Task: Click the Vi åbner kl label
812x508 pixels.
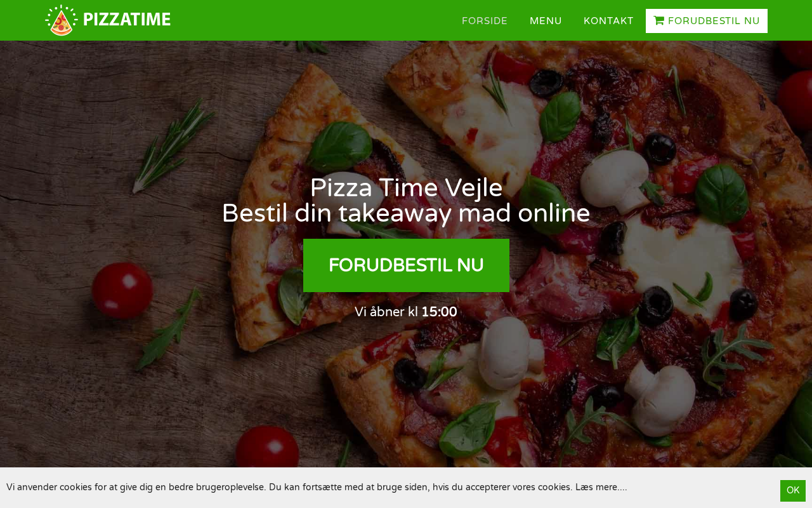Action: click(x=386, y=312)
